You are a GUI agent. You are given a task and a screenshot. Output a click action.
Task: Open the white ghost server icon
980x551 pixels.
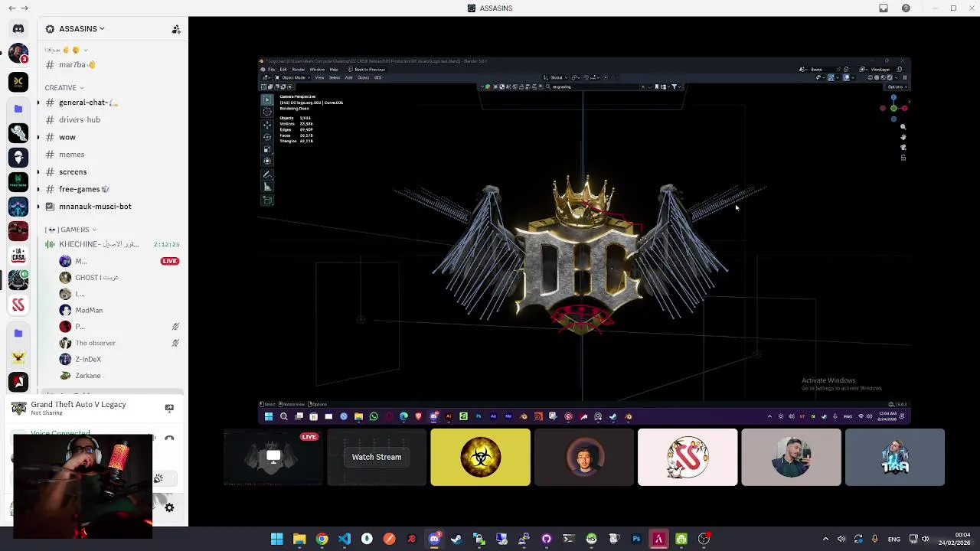coord(18,132)
